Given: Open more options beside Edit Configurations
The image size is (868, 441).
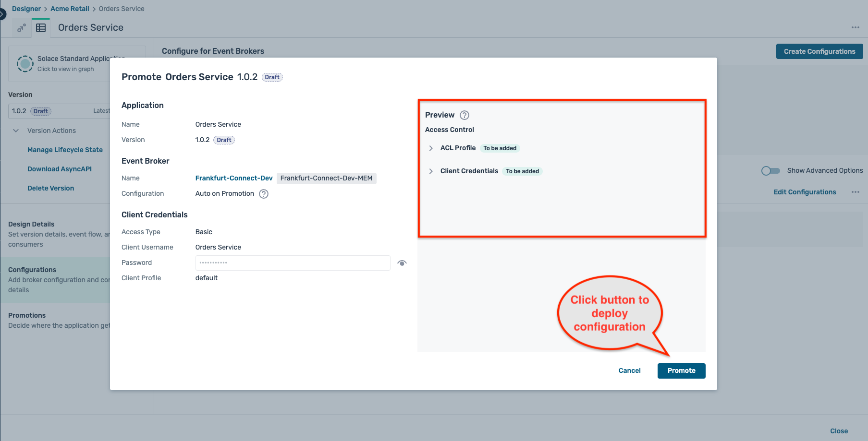Looking at the screenshot, I should click(x=855, y=192).
